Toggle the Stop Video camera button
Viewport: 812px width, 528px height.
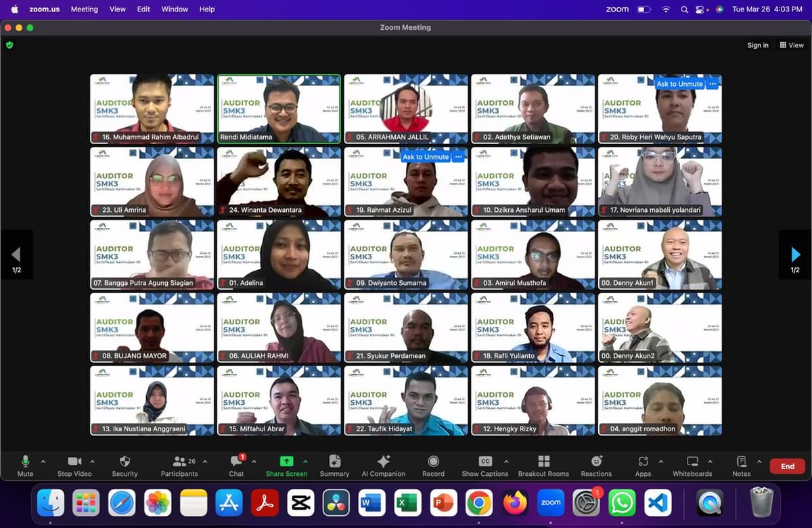tap(74, 462)
